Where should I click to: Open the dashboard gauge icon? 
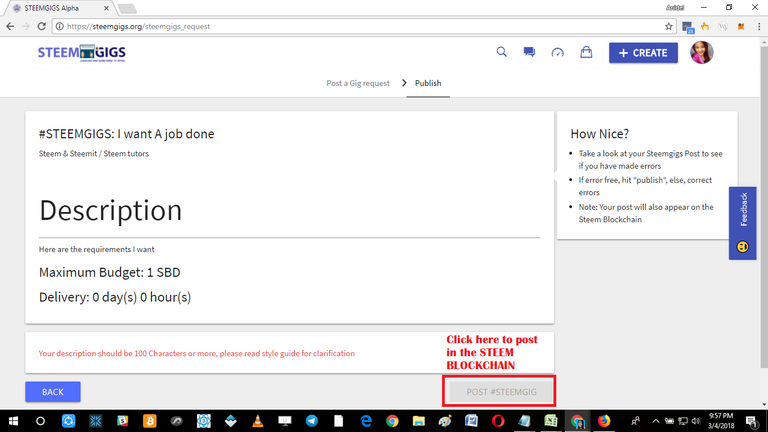click(x=557, y=52)
